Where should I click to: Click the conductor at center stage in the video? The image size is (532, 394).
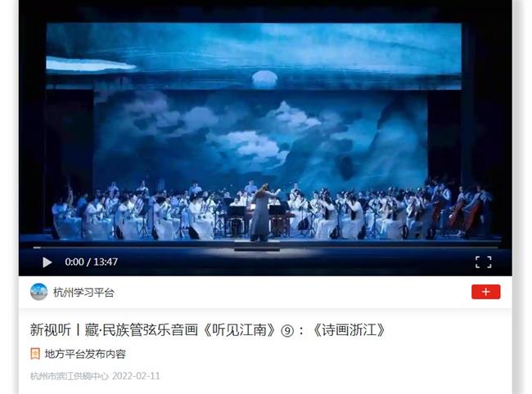click(x=261, y=213)
